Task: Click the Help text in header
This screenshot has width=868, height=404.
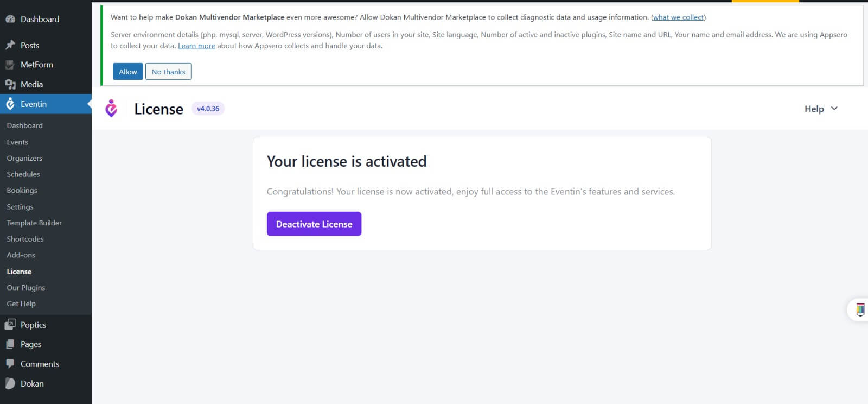Action: tap(814, 109)
